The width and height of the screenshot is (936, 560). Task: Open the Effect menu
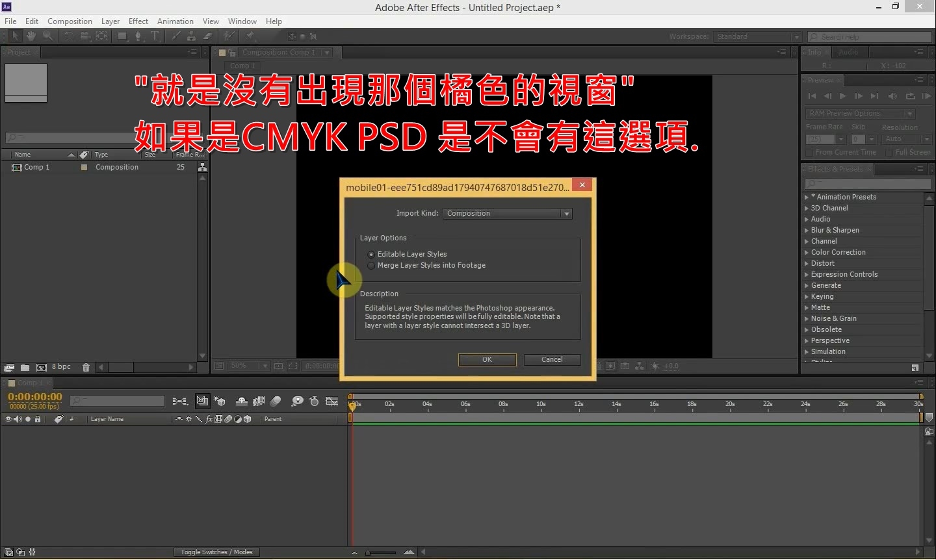(x=138, y=21)
